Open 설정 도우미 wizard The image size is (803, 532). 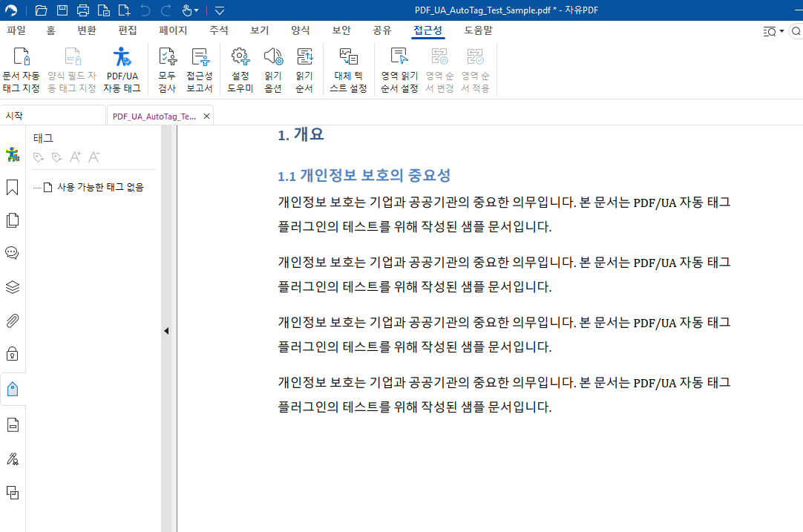pyautogui.click(x=240, y=70)
